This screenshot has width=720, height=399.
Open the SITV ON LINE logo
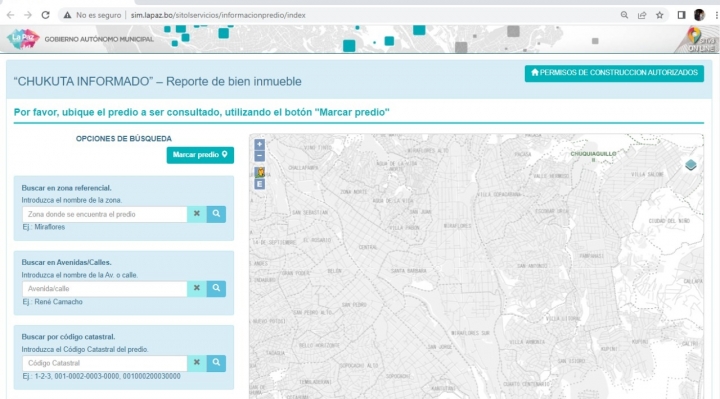(x=699, y=40)
